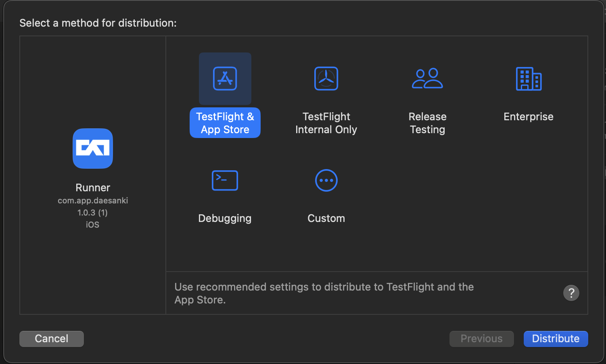The height and width of the screenshot is (364, 606).
Task: Click the TestFlight Internal Only label
Action: pos(326,123)
